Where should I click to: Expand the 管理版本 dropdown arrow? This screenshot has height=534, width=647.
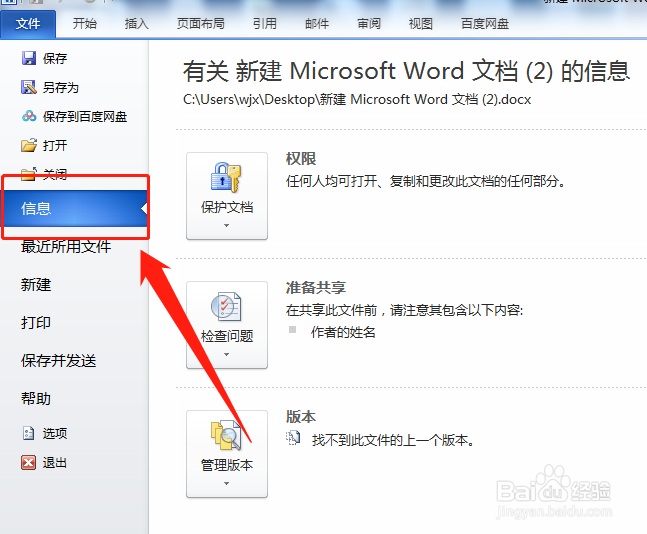(226, 483)
